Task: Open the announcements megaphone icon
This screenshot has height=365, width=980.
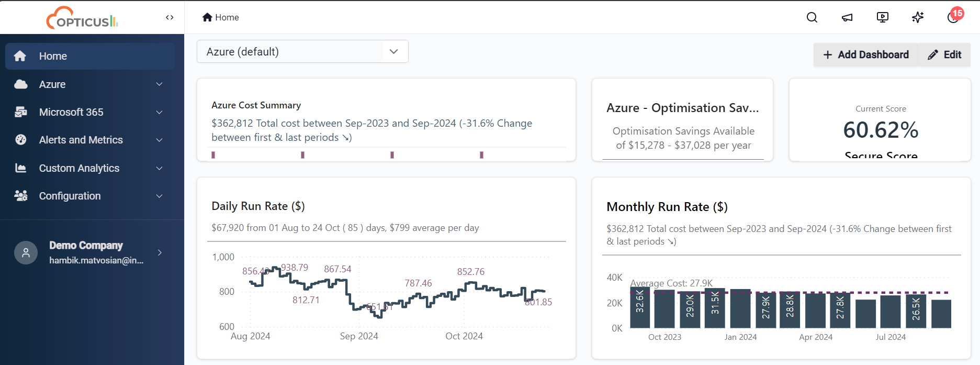Action: [x=847, y=17]
